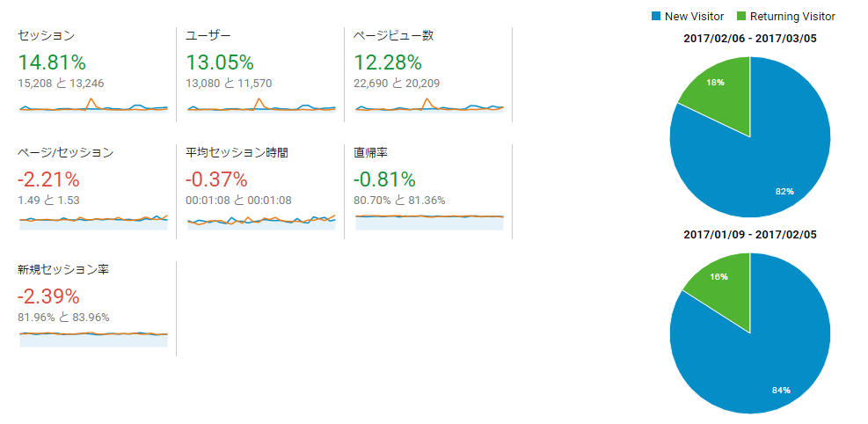Click the 14.81% sessions percentage value
This screenshot has width=868, height=424.
pyautogui.click(x=52, y=62)
